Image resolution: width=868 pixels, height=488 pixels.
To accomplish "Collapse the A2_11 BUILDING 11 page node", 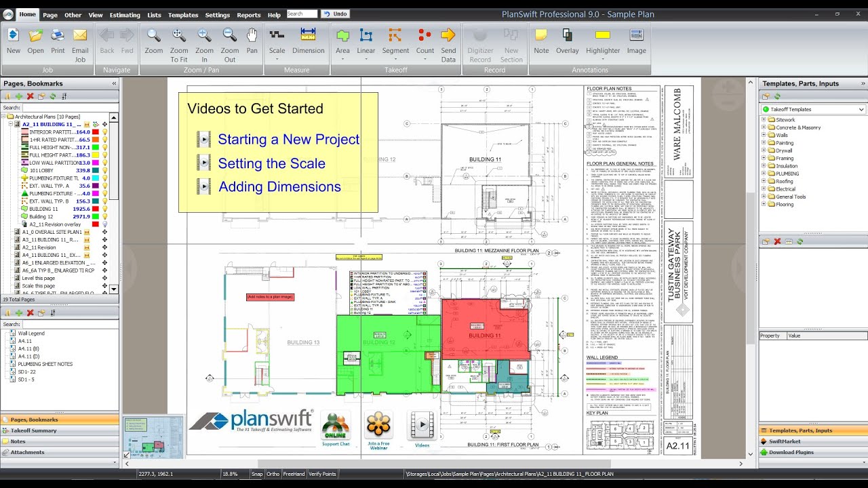I will point(10,125).
